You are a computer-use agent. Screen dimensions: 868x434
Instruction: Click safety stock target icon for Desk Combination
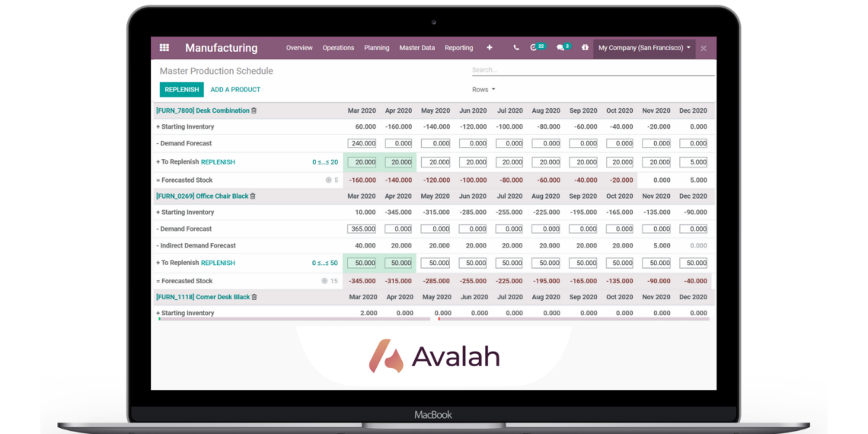tap(329, 180)
